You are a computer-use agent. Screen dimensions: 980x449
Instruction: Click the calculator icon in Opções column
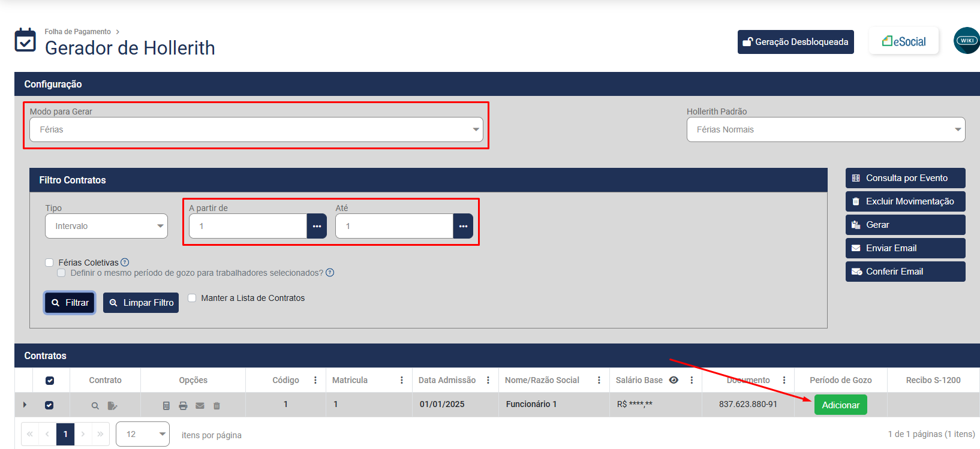pyautogui.click(x=166, y=406)
